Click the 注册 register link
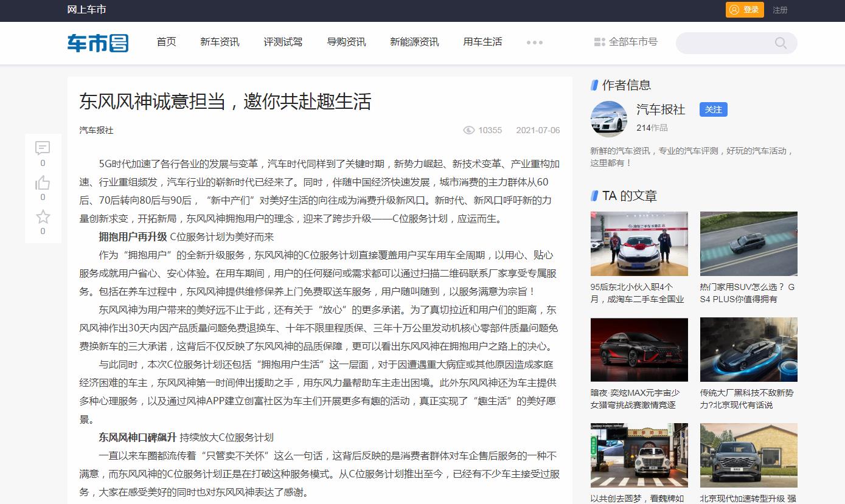 [780, 10]
